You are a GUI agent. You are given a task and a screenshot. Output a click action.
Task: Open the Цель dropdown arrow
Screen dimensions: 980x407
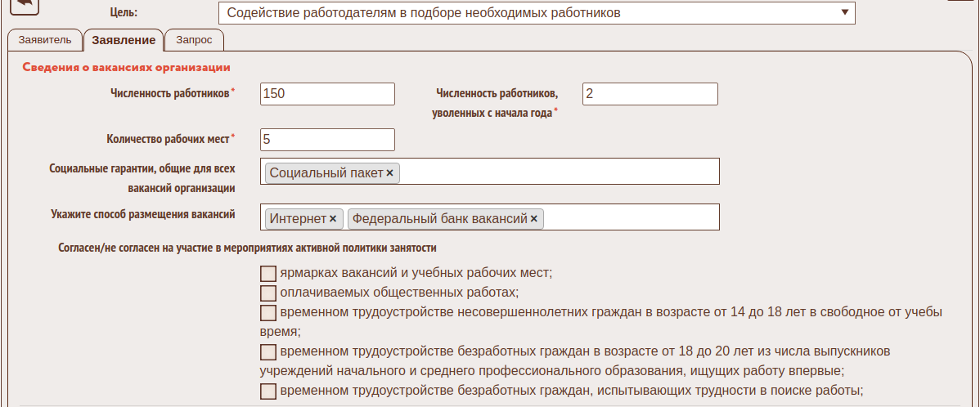pyautogui.click(x=844, y=13)
